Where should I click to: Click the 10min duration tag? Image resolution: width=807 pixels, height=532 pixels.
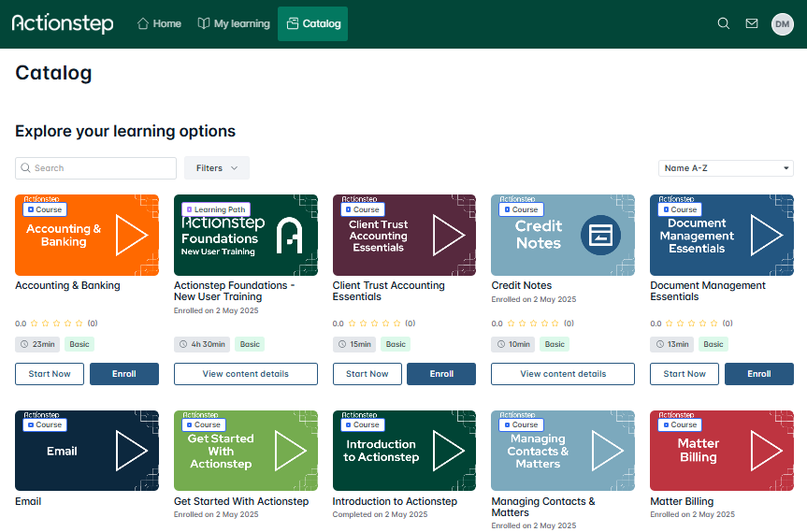(x=513, y=344)
